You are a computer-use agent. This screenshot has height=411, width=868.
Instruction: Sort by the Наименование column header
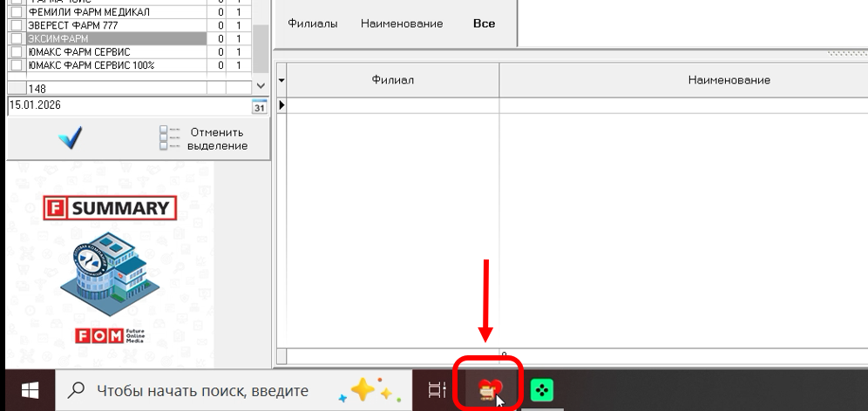729,80
